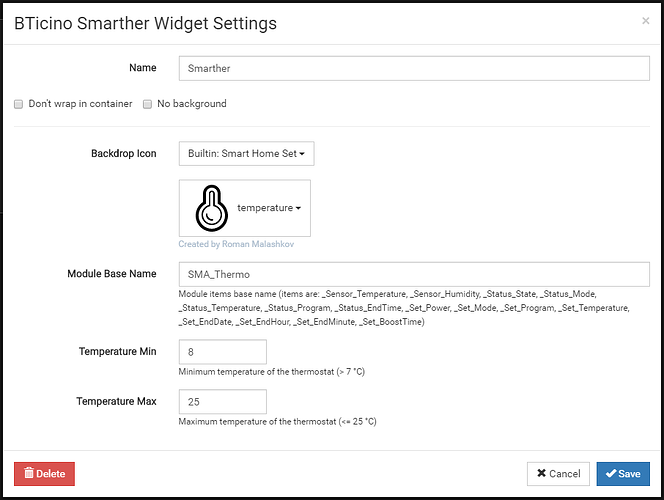Click the Temperature Max label
Image resolution: width=664 pixels, height=500 pixels.
pos(116,401)
